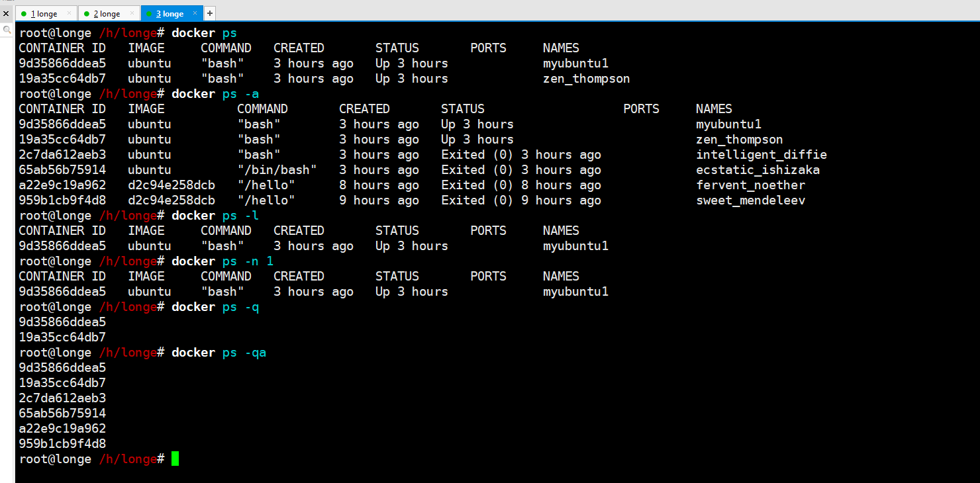Click the PORTS header in the ps -a table

click(641, 109)
